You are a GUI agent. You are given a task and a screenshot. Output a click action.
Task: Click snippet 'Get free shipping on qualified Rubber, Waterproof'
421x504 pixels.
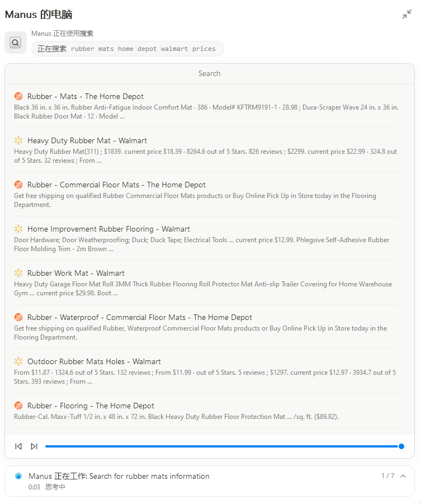(x=200, y=333)
